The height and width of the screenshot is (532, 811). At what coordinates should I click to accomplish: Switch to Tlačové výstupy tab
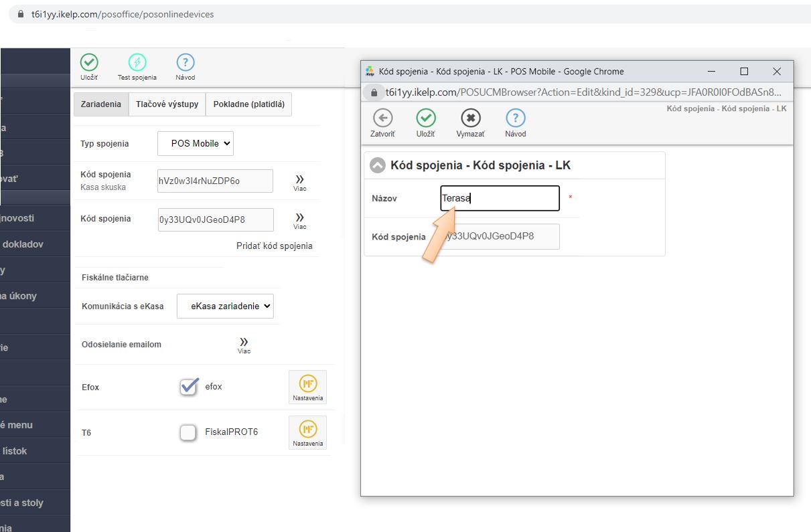click(x=167, y=104)
